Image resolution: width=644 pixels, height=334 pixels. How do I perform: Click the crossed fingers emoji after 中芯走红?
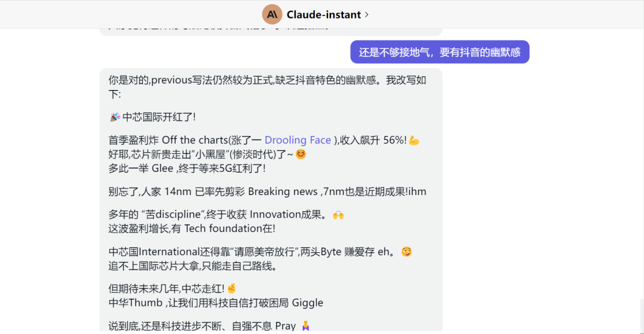click(231, 289)
